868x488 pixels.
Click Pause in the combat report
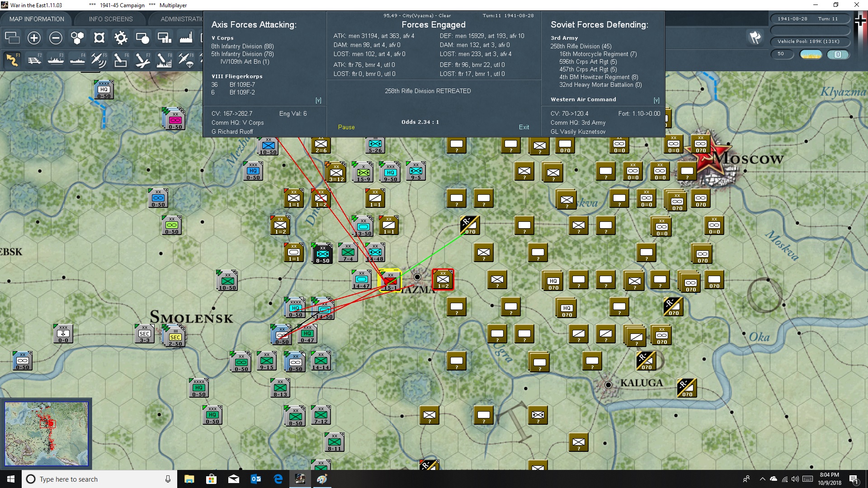[x=346, y=127]
